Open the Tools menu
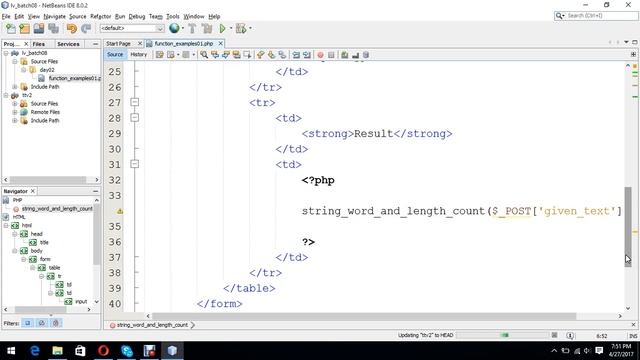This screenshot has width=640, height=360. tap(173, 16)
